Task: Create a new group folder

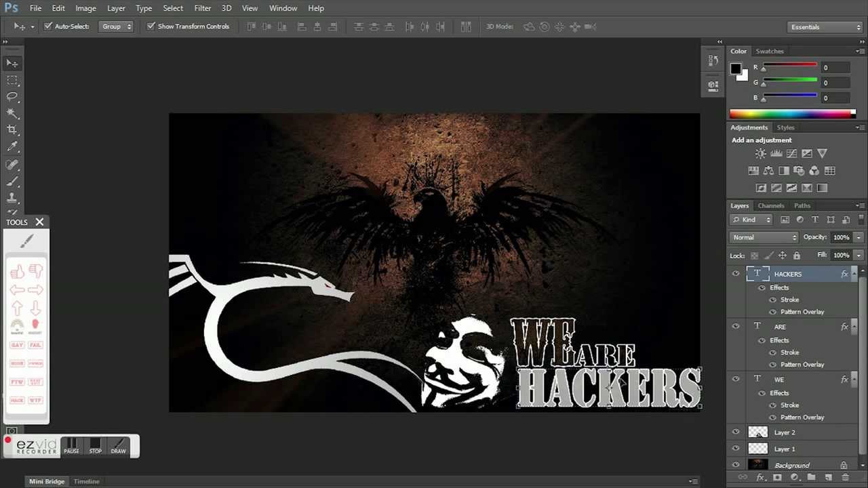Action: tap(811, 478)
